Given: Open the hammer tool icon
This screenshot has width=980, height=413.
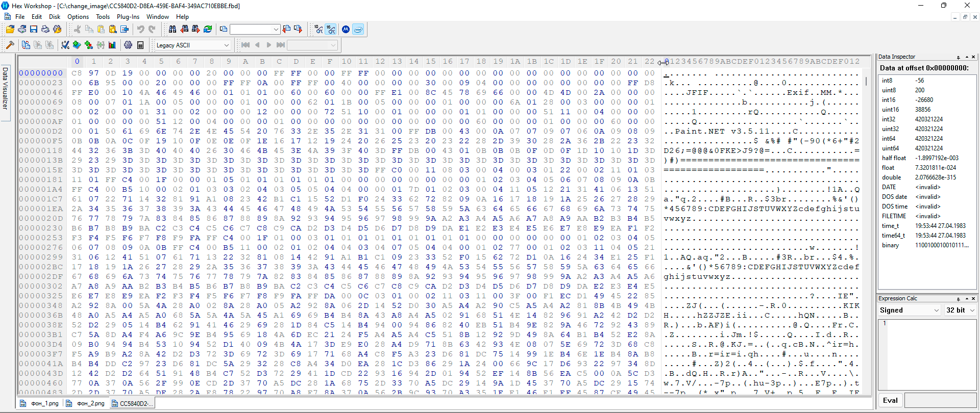Looking at the screenshot, I should (x=10, y=45).
